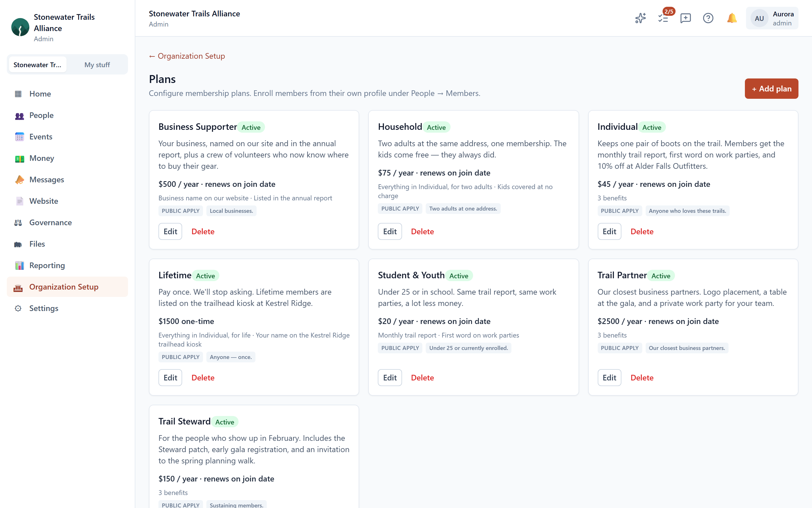Edit the Lifetime plan
This screenshot has height=508, width=812.
coord(170,378)
